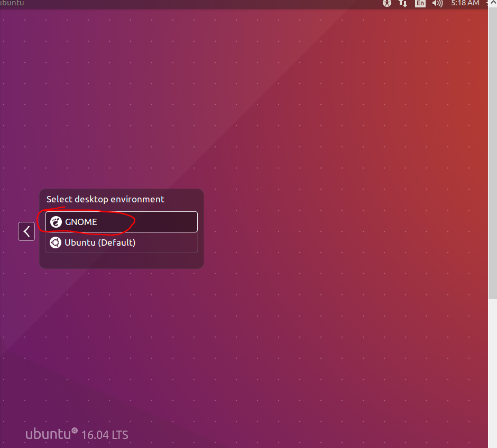Viewport: 497px width, 448px height.
Task: Open the accessibility menu in top bar
Action: [x=386, y=3]
